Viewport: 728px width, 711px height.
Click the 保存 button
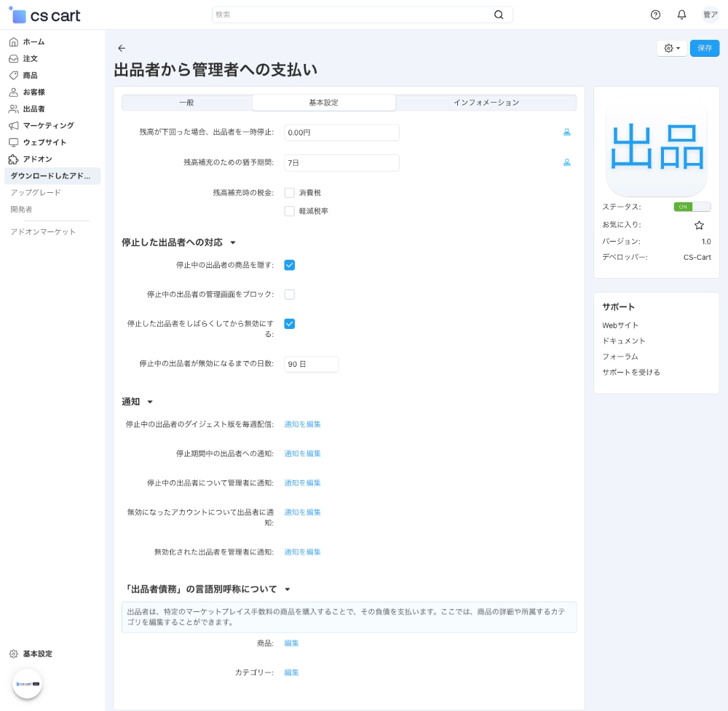704,48
